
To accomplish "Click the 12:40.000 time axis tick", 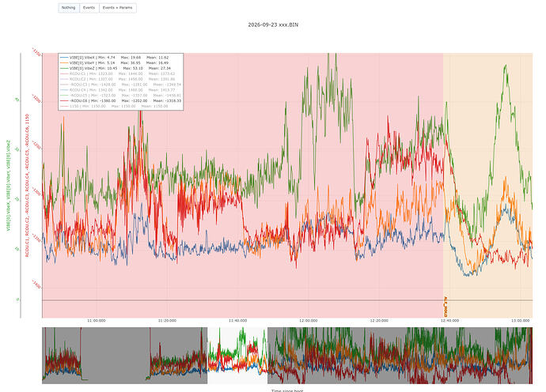I will pyautogui.click(x=449, y=321).
